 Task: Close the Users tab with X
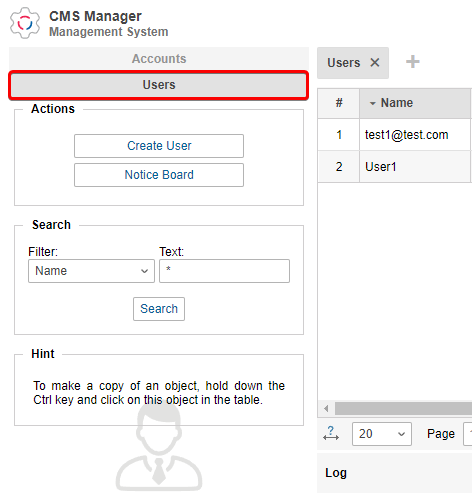[x=375, y=62]
